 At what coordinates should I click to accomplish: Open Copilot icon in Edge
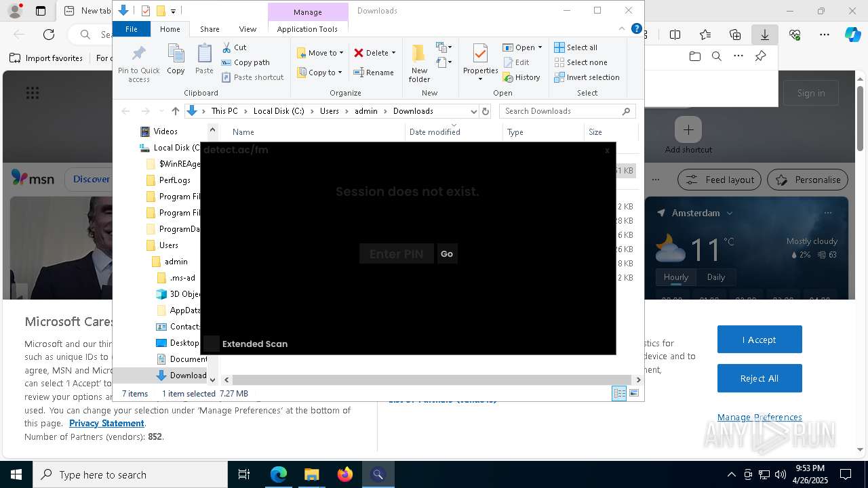click(x=852, y=35)
